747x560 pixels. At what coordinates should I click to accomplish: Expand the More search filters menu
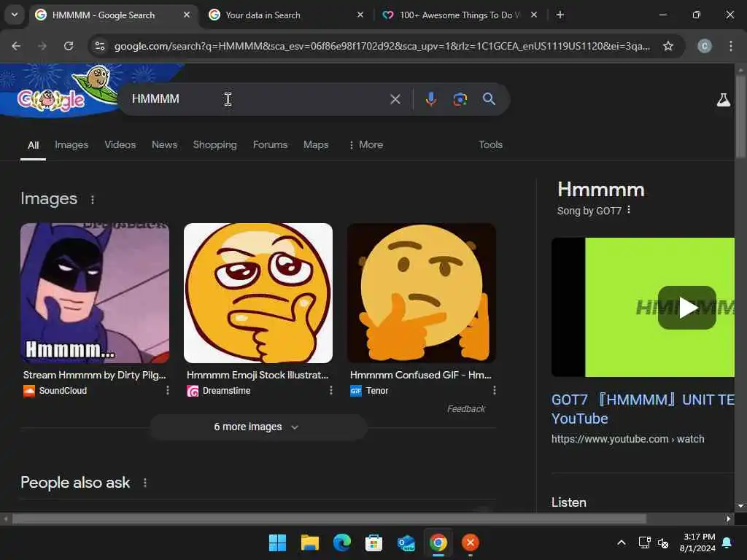(x=366, y=145)
